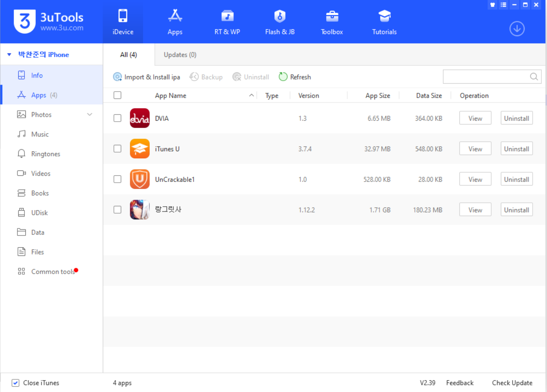
Task: Select Apps (4) in sidebar
Action: click(51, 95)
